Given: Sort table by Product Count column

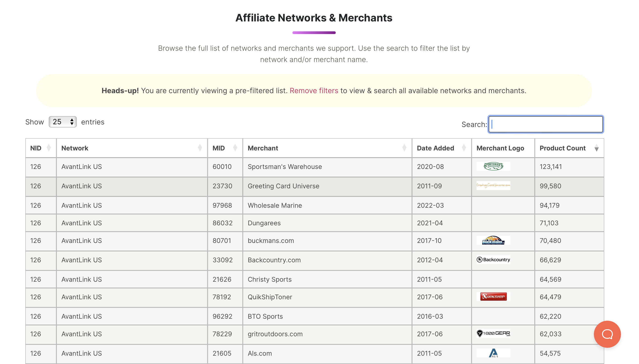Looking at the screenshot, I should 569,148.
